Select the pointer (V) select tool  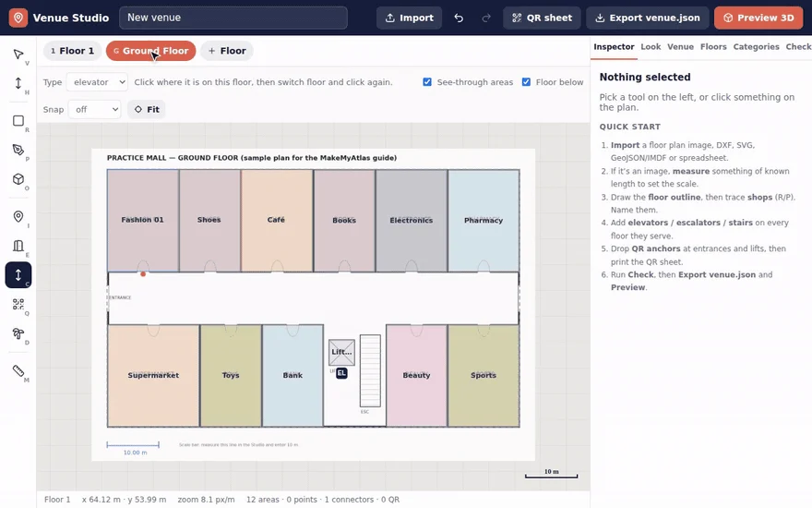click(x=18, y=54)
